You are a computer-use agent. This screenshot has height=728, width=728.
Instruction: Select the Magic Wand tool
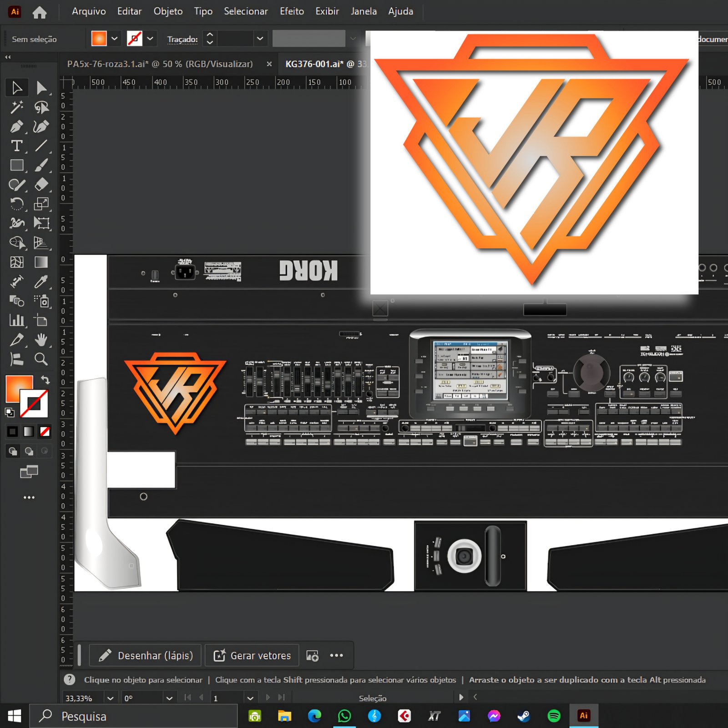coord(17,107)
